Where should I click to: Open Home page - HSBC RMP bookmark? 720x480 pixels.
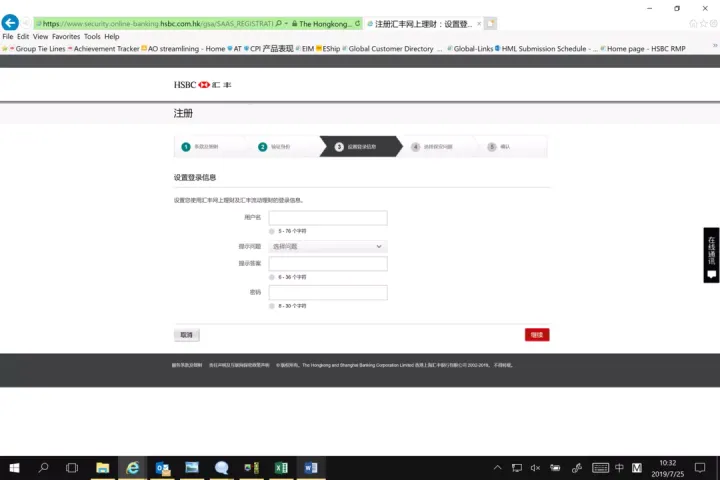pyautogui.click(x=643, y=49)
